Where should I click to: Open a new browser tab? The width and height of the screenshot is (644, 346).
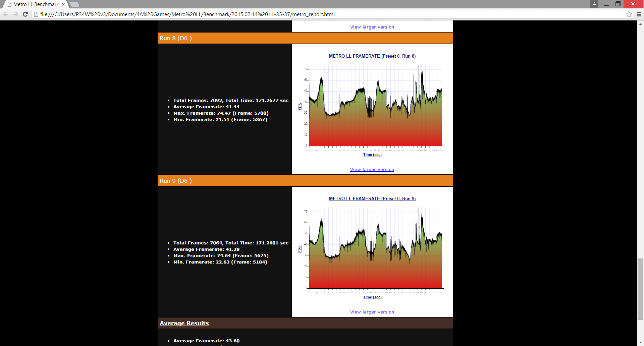(x=74, y=4)
